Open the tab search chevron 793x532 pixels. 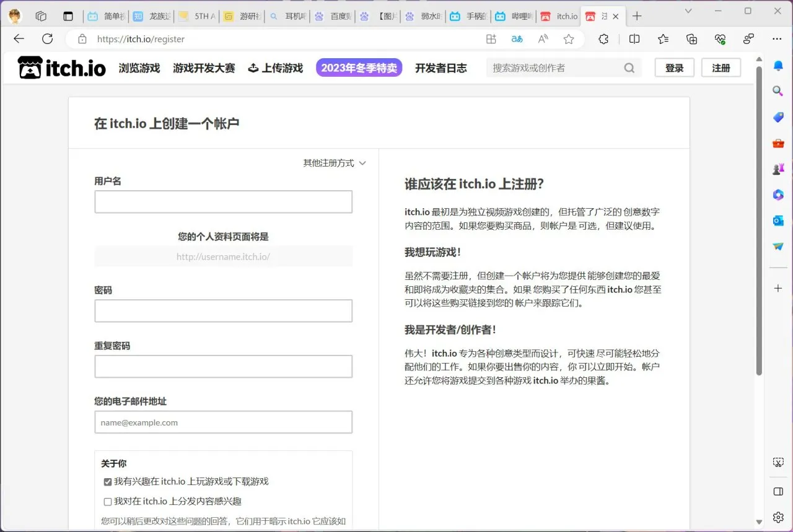[x=688, y=11]
